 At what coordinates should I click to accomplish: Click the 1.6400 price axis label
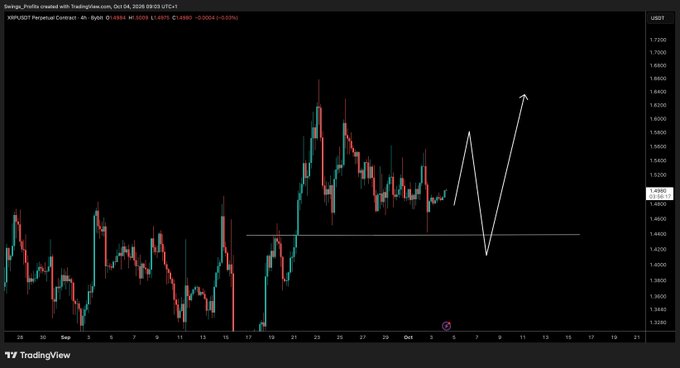click(657, 92)
